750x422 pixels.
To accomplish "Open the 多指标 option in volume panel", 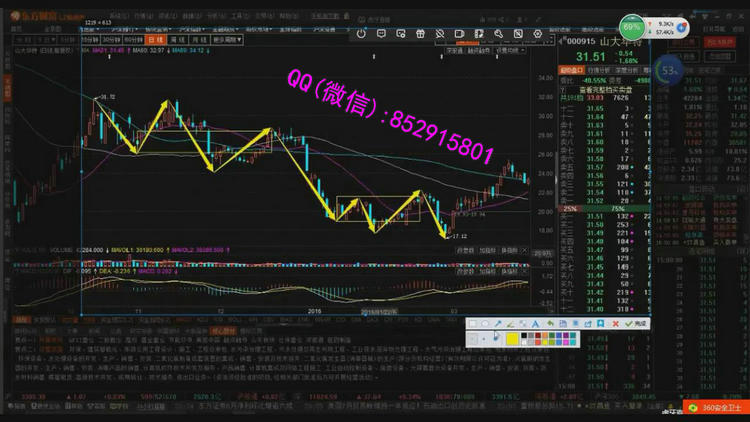I will 510,250.
